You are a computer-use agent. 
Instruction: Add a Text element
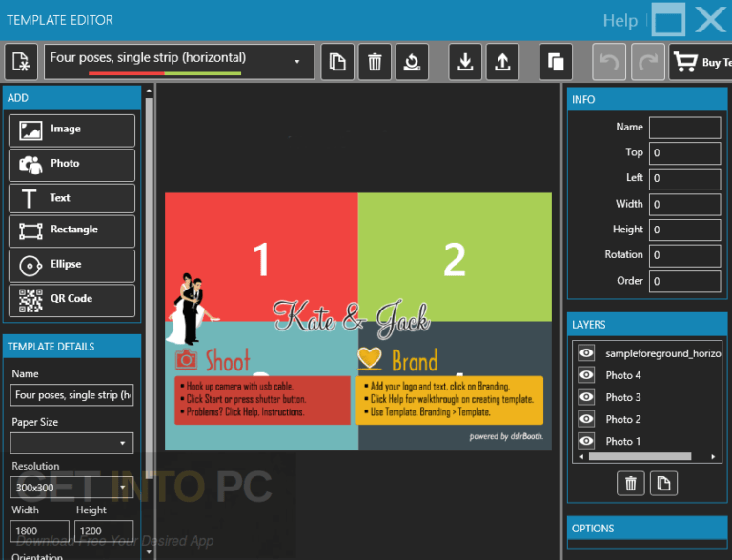pyautogui.click(x=71, y=198)
